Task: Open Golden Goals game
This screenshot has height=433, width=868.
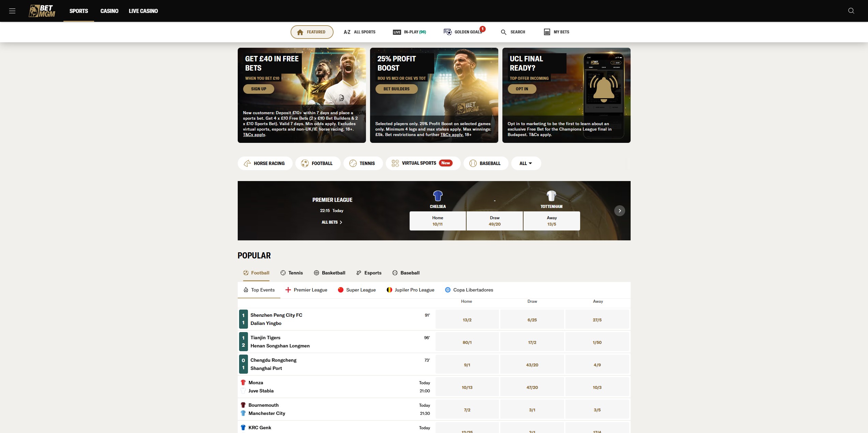Action: pos(463,32)
